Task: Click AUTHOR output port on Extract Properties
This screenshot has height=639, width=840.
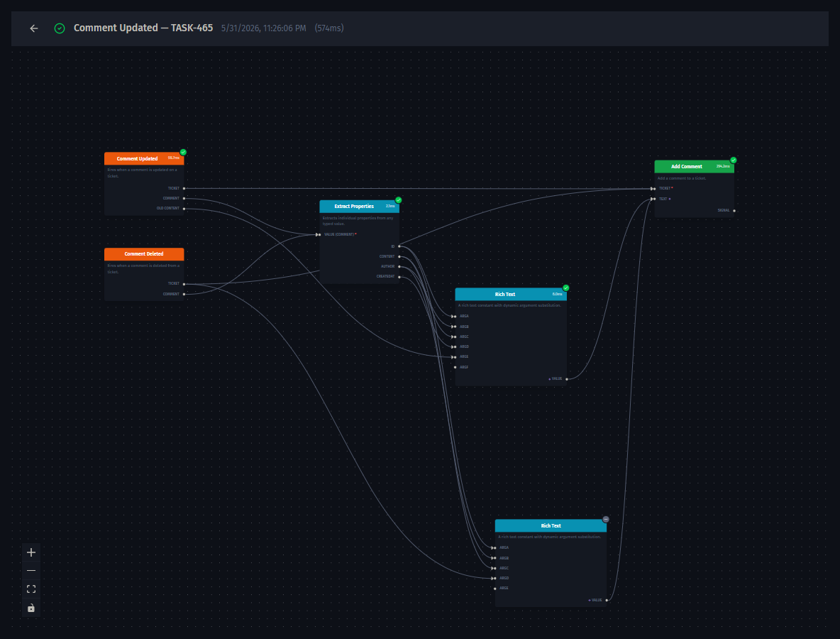Action: click(399, 266)
